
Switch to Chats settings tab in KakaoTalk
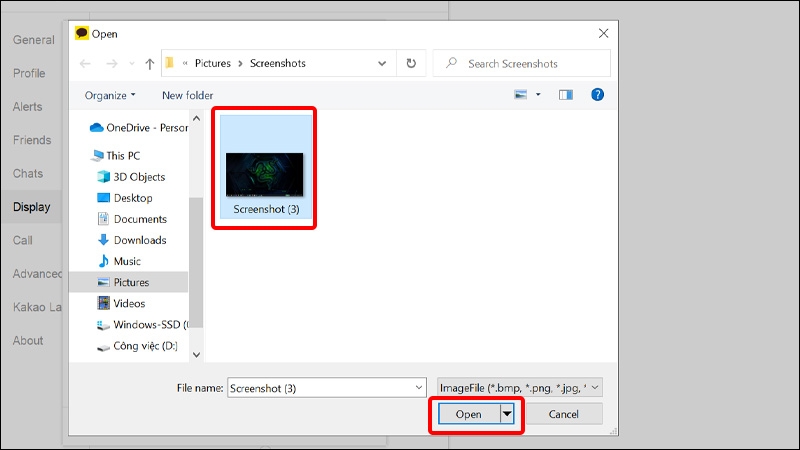point(28,173)
